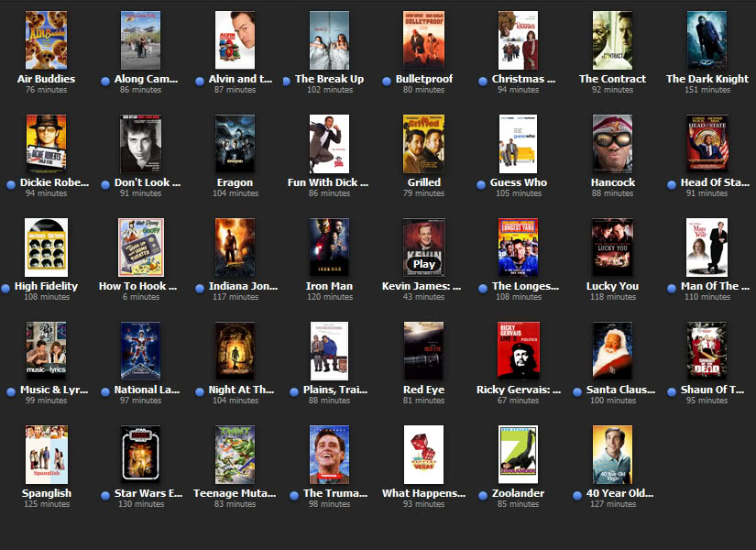Open the High Fidelity poster

(x=47, y=247)
